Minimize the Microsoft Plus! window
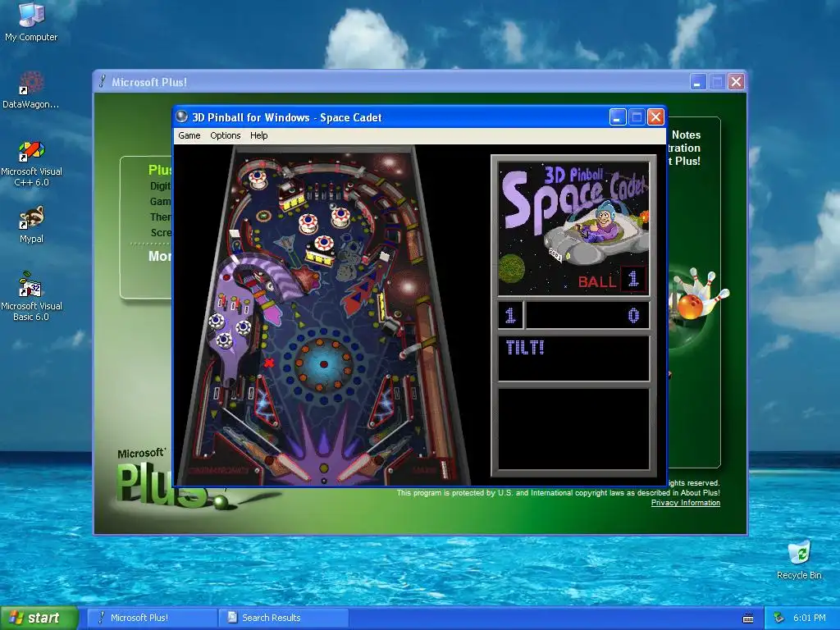The image size is (840, 630). [697, 81]
